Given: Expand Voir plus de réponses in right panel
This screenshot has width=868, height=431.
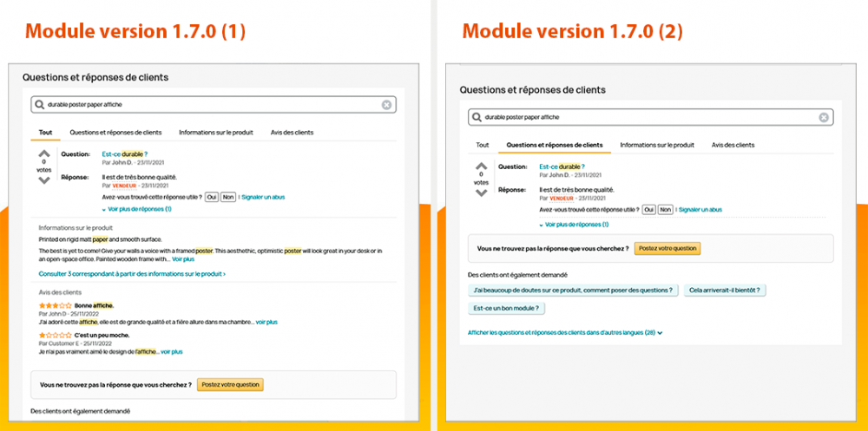Looking at the screenshot, I should [574, 225].
